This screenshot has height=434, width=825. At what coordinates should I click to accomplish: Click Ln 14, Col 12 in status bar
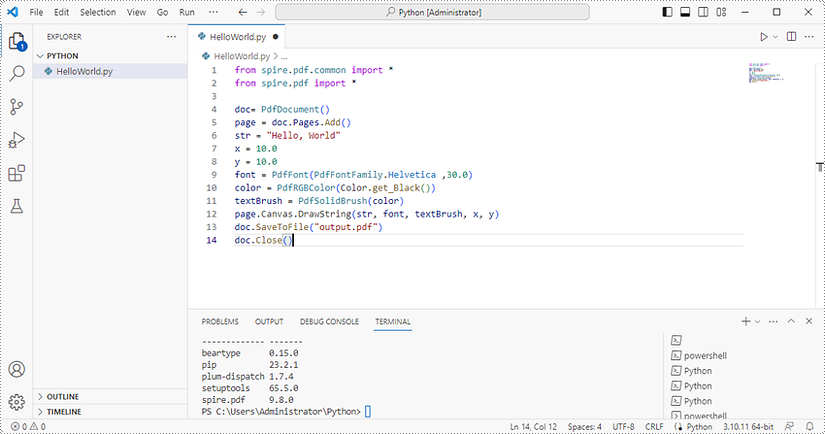(533, 427)
